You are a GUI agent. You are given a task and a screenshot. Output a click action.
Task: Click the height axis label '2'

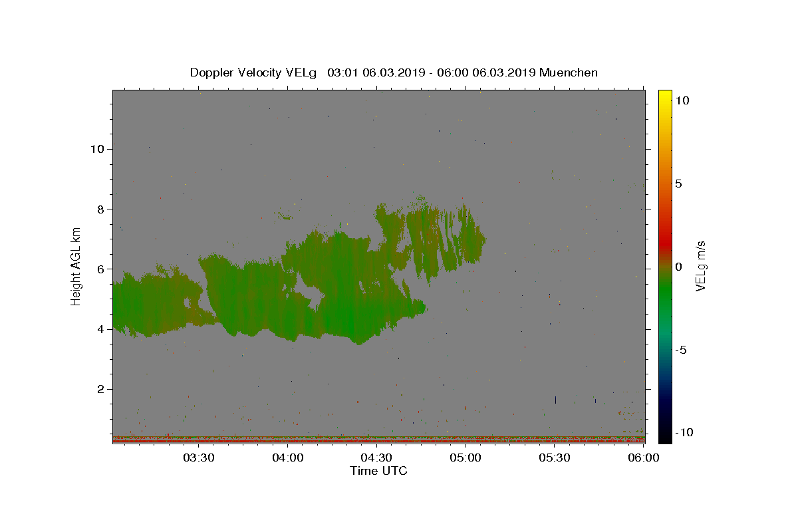pos(100,389)
